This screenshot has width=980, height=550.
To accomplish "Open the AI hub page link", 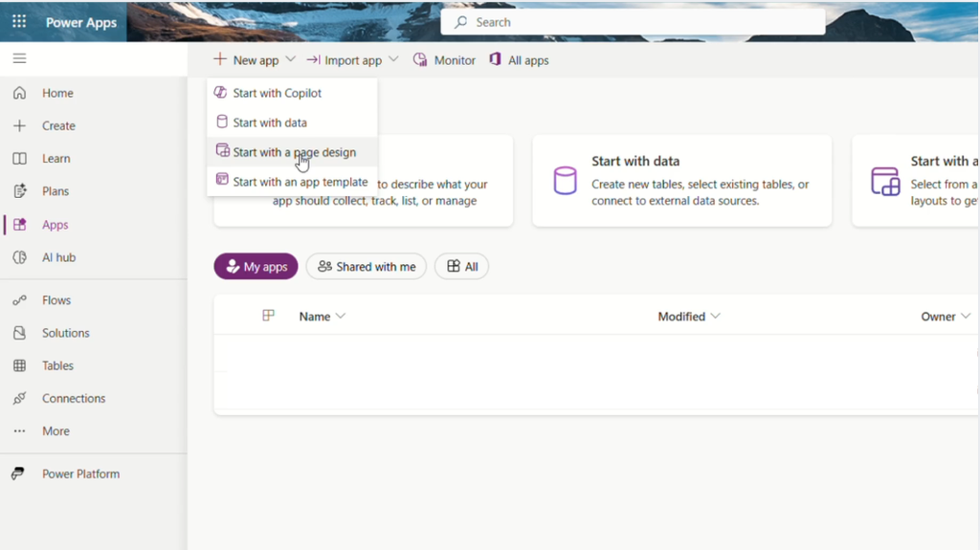I will pyautogui.click(x=58, y=257).
